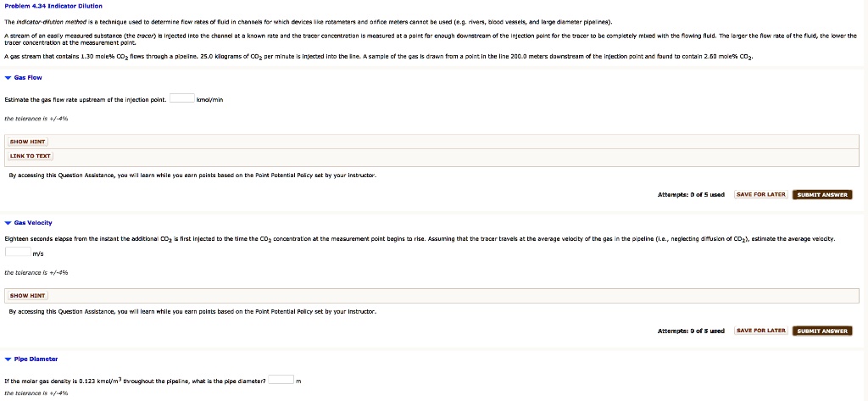Screen dimensions: 868x401
Task: Click the average velocity m/s input box
Action: 18,252
